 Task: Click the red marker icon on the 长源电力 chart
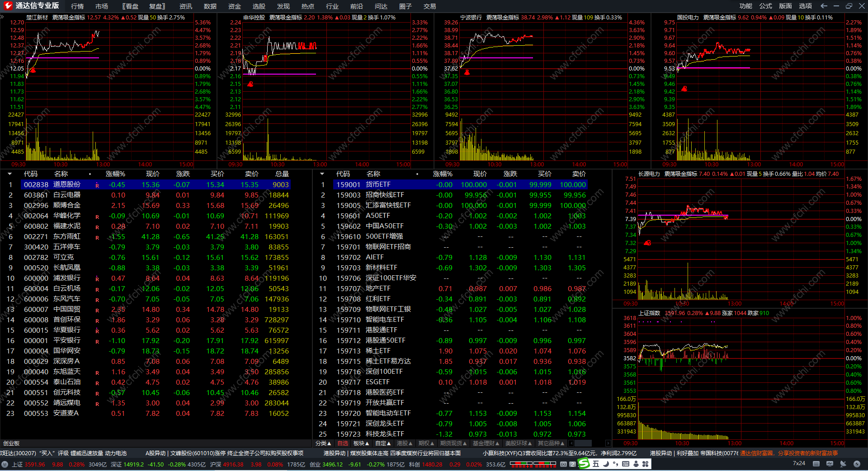point(647,243)
